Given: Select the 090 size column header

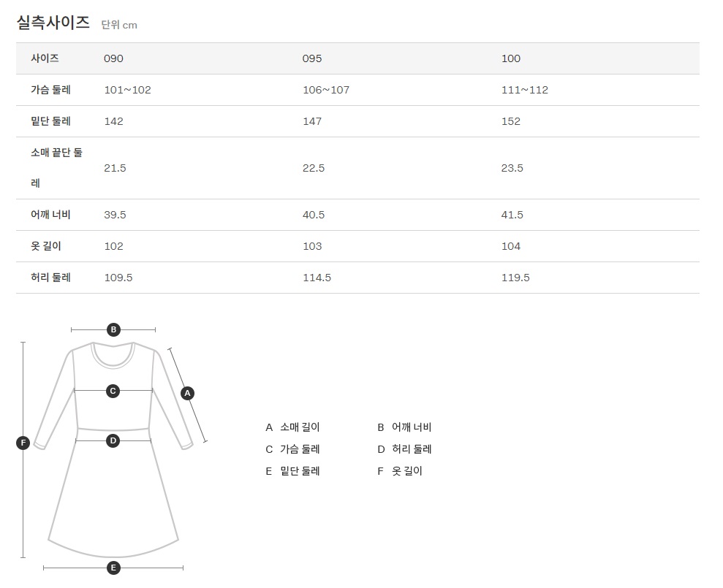Looking at the screenshot, I should point(113,58).
